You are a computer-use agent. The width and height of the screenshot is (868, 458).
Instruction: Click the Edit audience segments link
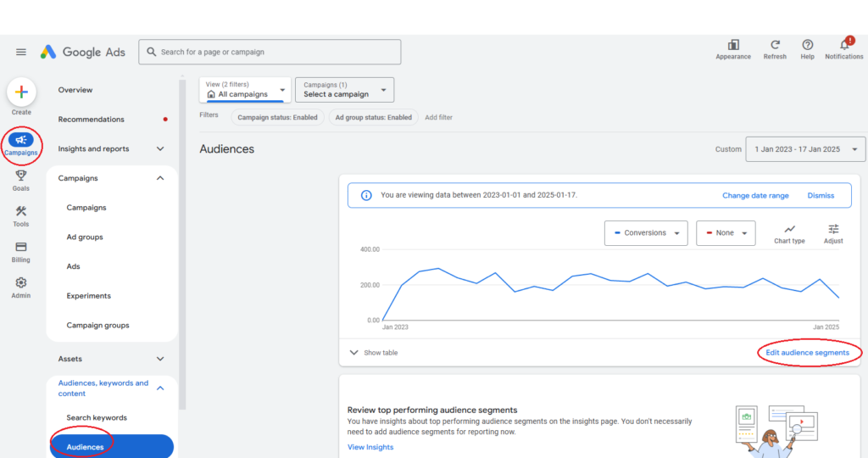click(x=807, y=353)
